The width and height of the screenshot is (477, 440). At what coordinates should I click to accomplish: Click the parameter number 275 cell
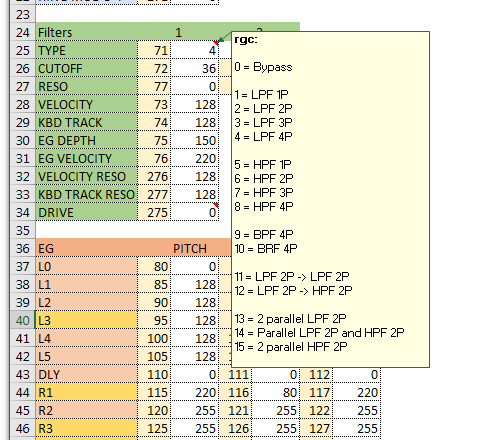coord(154,213)
